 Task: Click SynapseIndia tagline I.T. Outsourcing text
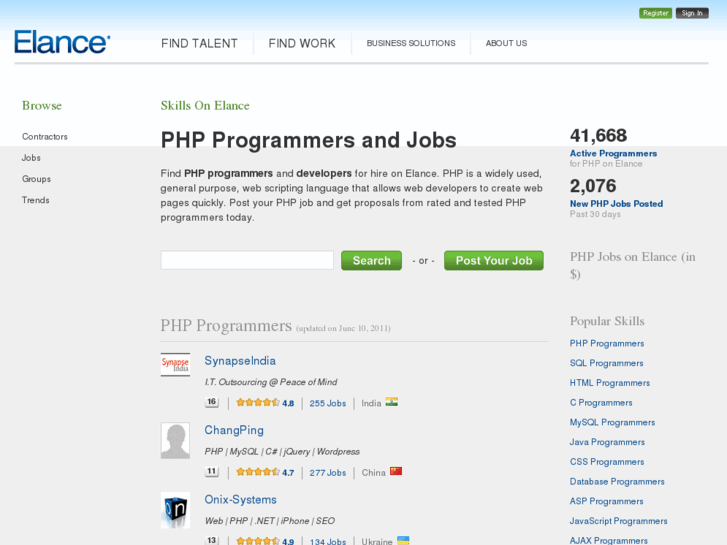(x=271, y=382)
